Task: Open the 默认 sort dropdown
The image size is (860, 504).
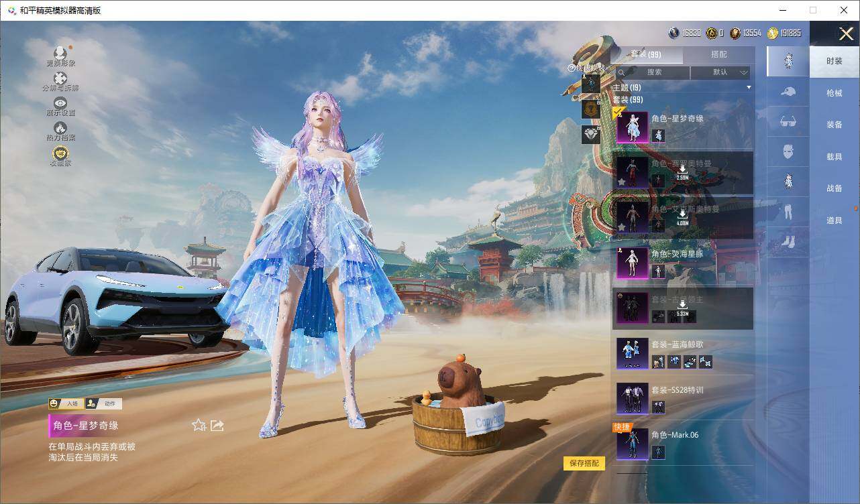Action: [x=720, y=72]
